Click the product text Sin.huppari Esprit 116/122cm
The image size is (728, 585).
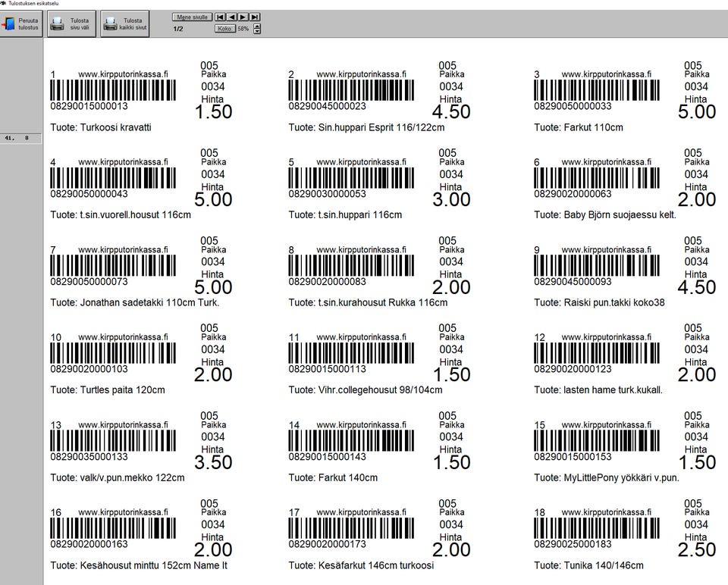pyautogui.click(x=381, y=127)
